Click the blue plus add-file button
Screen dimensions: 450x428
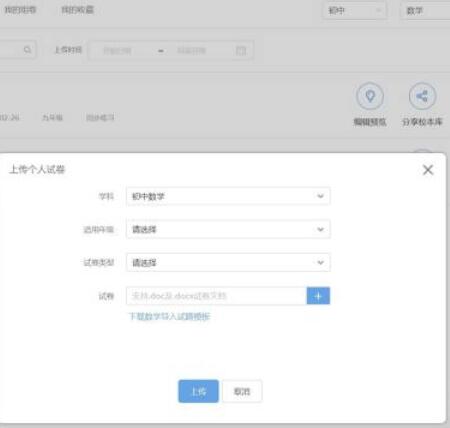click(x=318, y=296)
